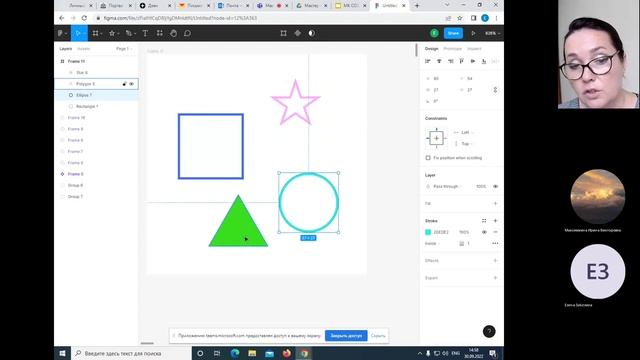640x360 pixels.
Task: Open Microsoft Edge from taskbar
Action: [235, 353]
